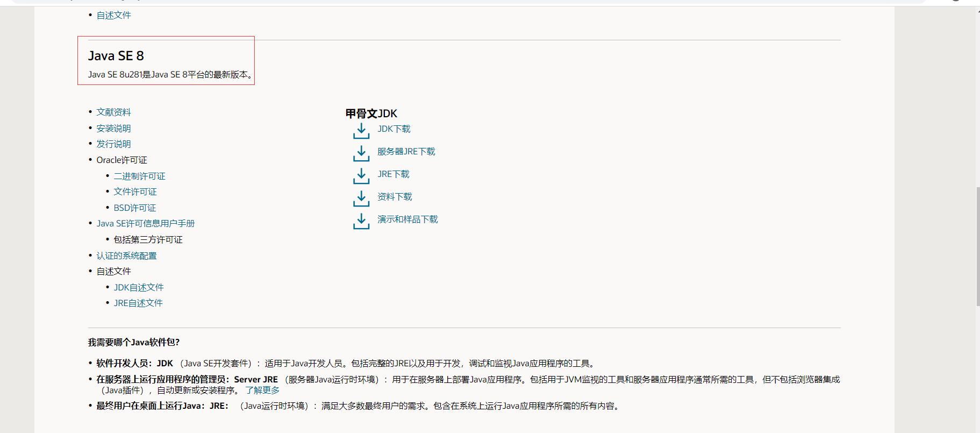
Task: Open the 文件许可证 link
Action: pyautogui.click(x=135, y=192)
